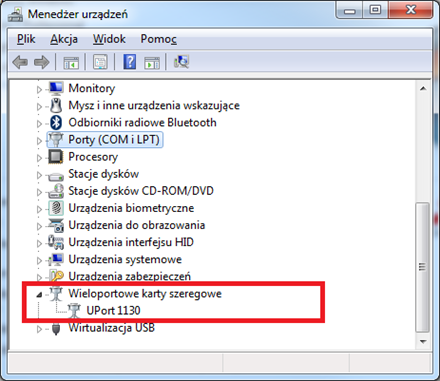Image resolution: width=440 pixels, height=381 pixels.
Task: Click the security devices key icon
Action: tap(56, 276)
